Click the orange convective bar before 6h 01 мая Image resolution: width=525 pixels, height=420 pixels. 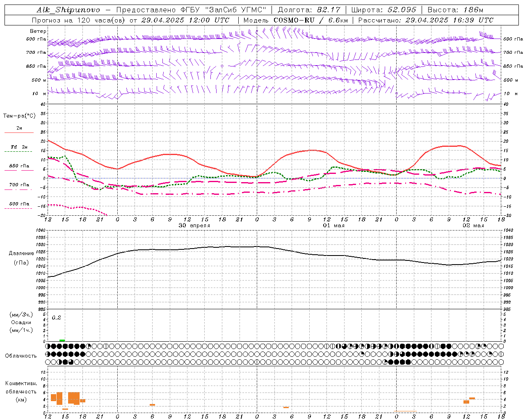click(286, 407)
